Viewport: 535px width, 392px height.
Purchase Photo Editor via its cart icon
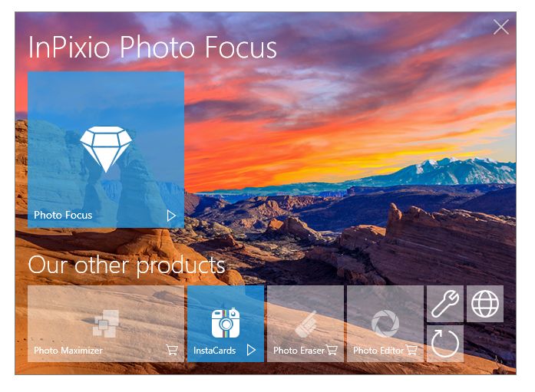pos(411,350)
